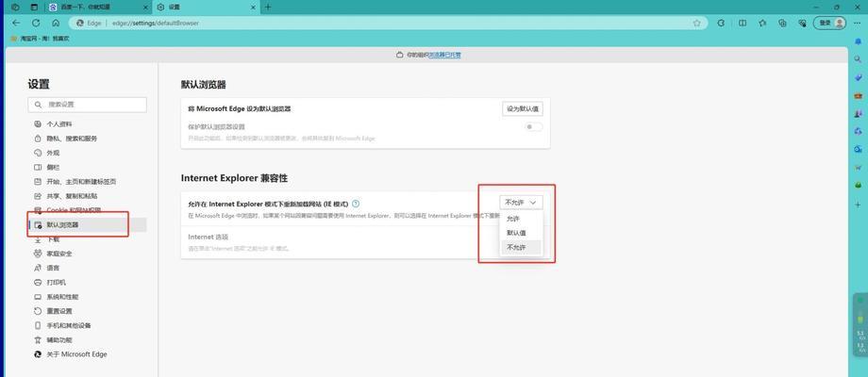Open the collections icon in toolbar
868x377 pixels.
tap(782, 24)
